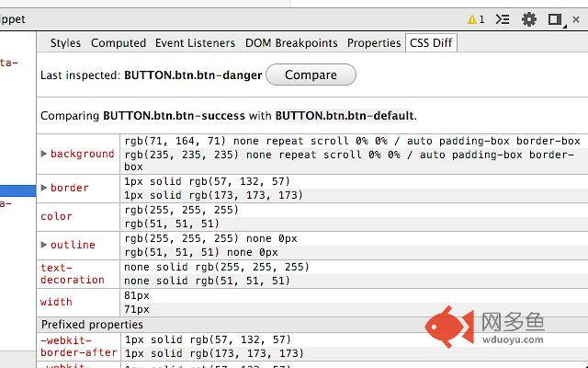This screenshot has width=588, height=368.
Task: Show the console drawer icon
Action: click(x=503, y=19)
